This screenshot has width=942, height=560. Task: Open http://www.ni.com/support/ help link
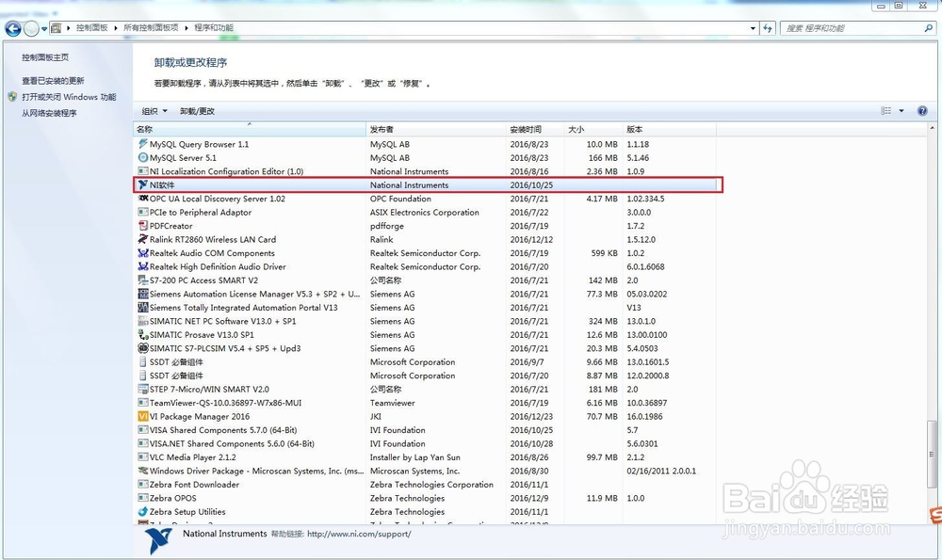359,534
